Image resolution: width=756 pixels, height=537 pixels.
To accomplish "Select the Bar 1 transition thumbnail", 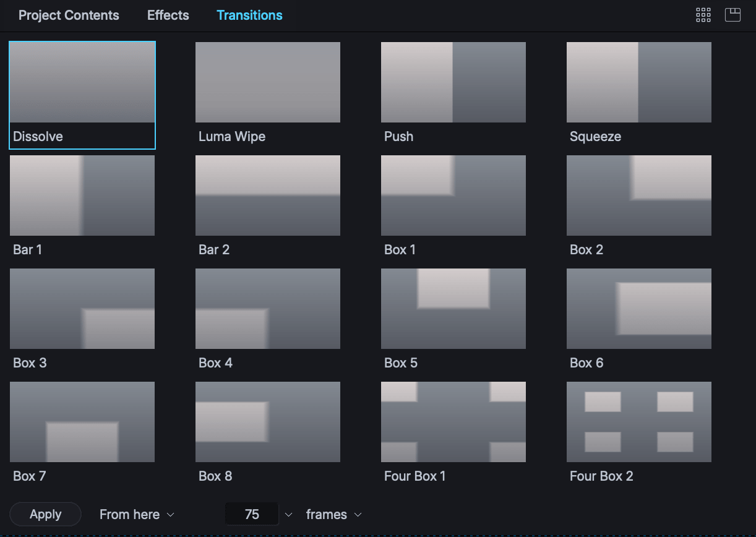I will [82, 195].
